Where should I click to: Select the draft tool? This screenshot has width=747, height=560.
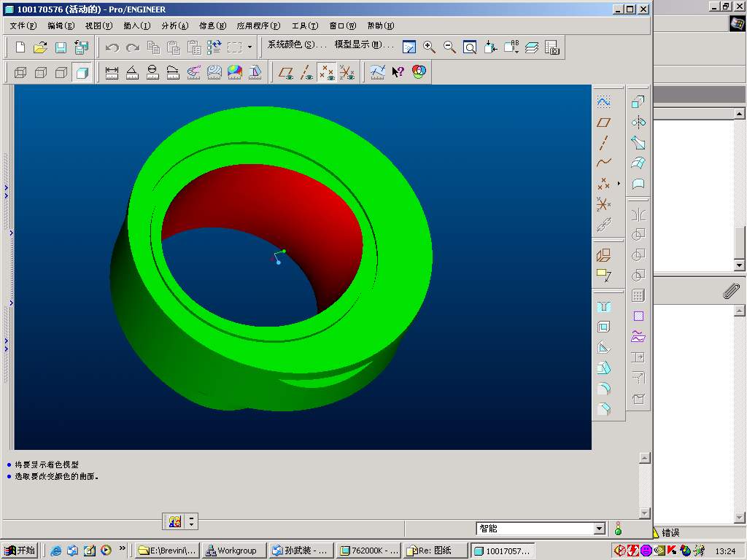603,368
